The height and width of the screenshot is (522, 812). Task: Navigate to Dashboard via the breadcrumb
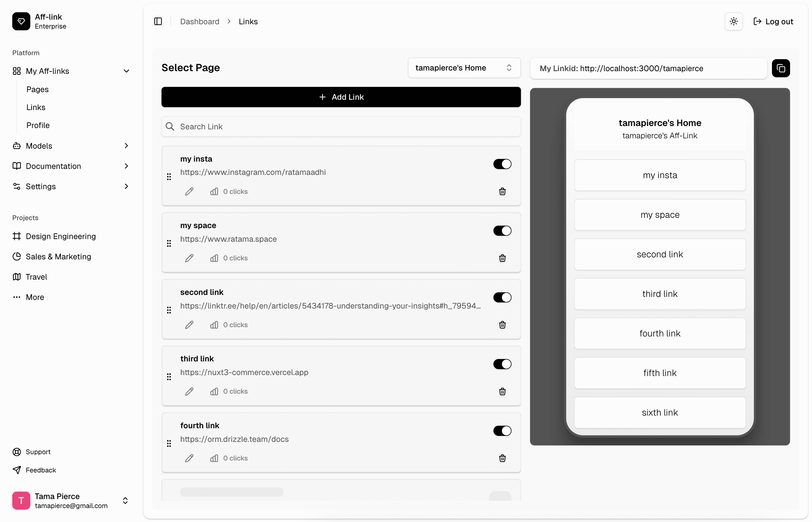(199, 21)
